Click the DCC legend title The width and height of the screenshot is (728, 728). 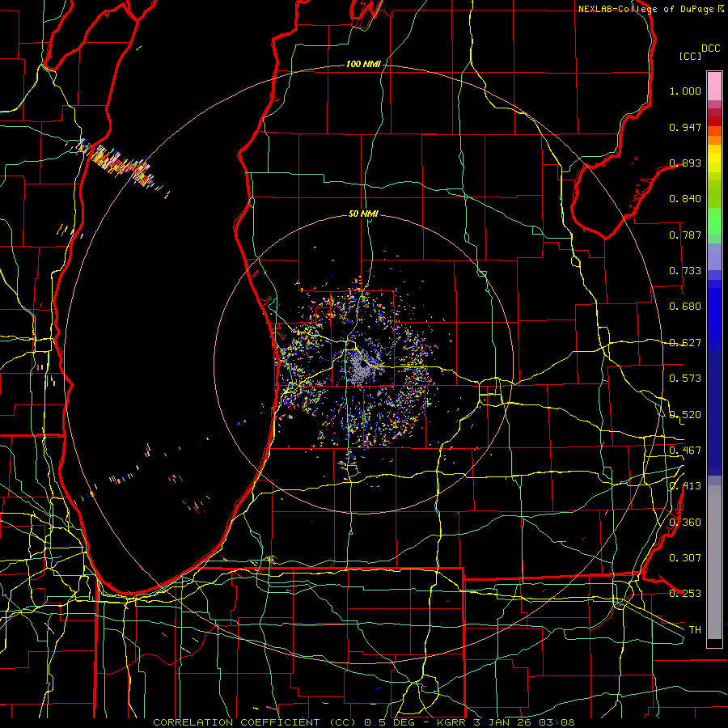(x=710, y=49)
